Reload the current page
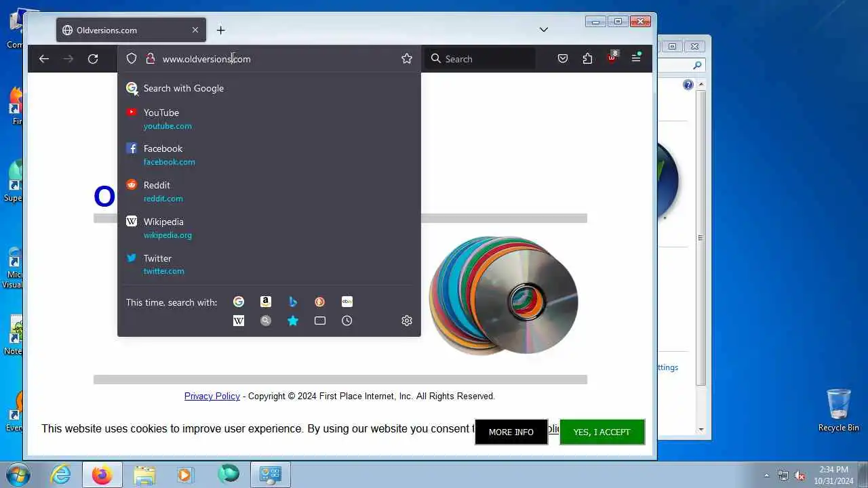Image resolution: width=868 pixels, height=488 pixels. 93,59
